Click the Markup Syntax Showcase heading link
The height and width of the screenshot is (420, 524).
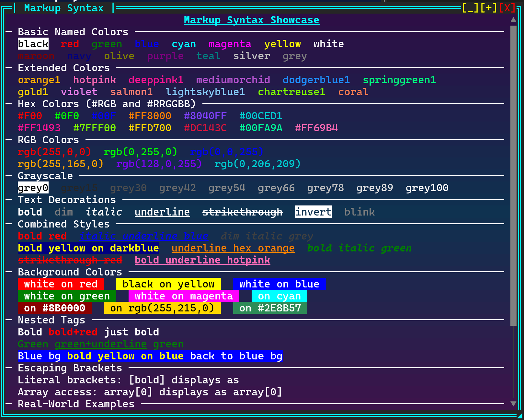[251, 20]
